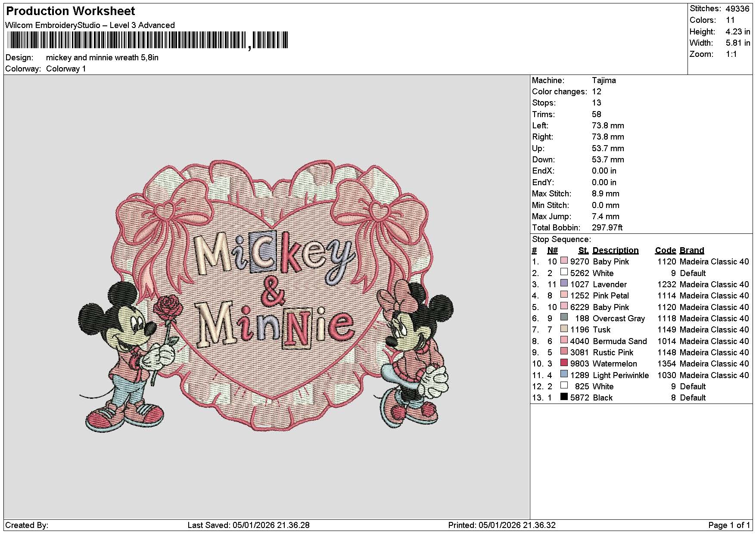Select the Machine value 'Tajima'
Image resolution: width=756 pixels, height=534 pixels.
(x=604, y=80)
